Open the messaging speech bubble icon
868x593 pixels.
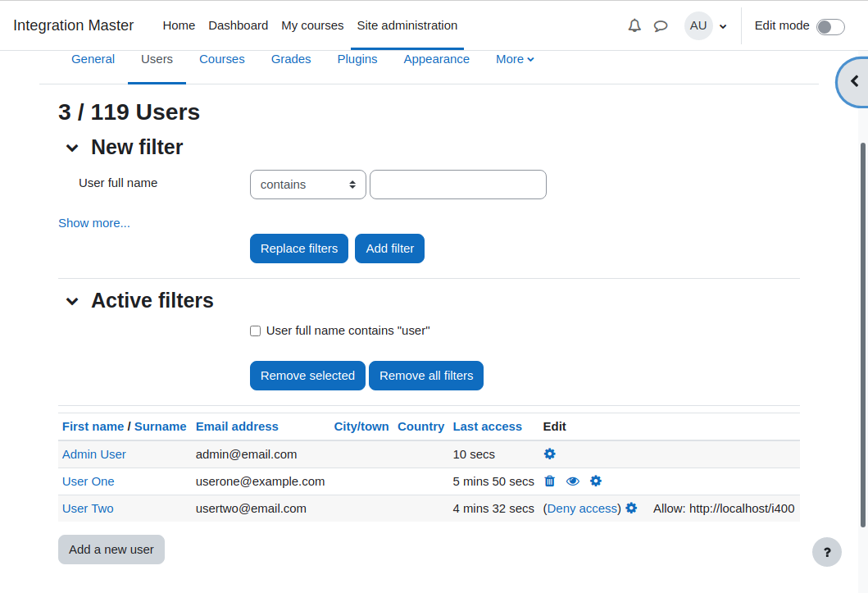(x=661, y=26)
